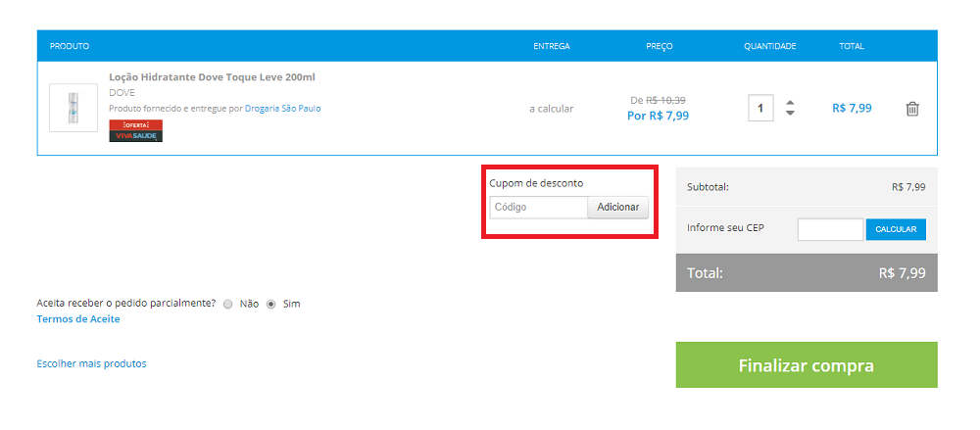
Task: Click the Oferta Viva Saúde badge
Action: pos(135,131)
